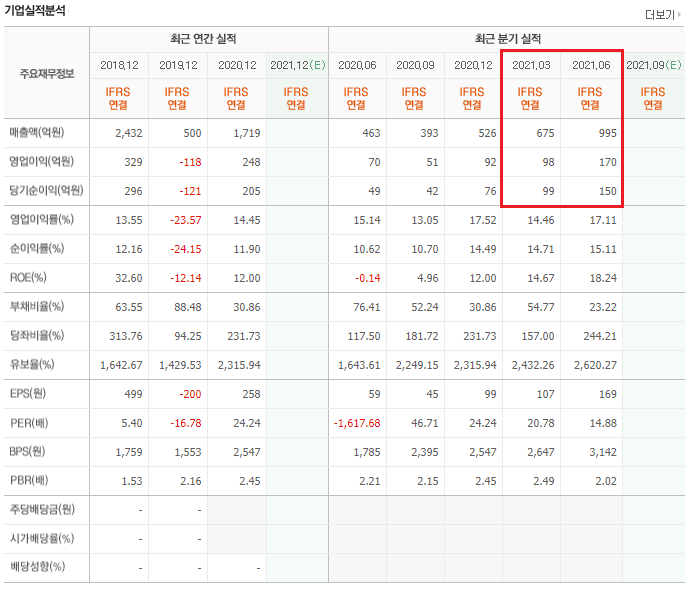The width and height of the screenshot is (690, 589).
Task: Click the 2018.12 column header
Action: (119, 65)
